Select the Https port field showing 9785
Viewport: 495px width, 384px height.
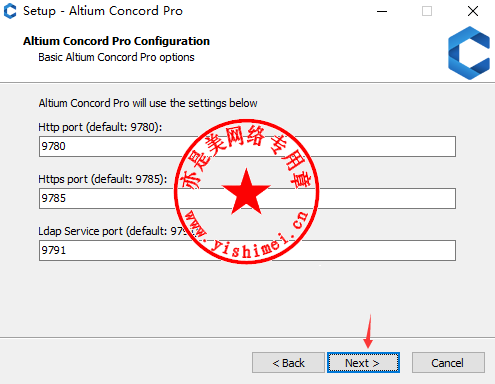247,198
